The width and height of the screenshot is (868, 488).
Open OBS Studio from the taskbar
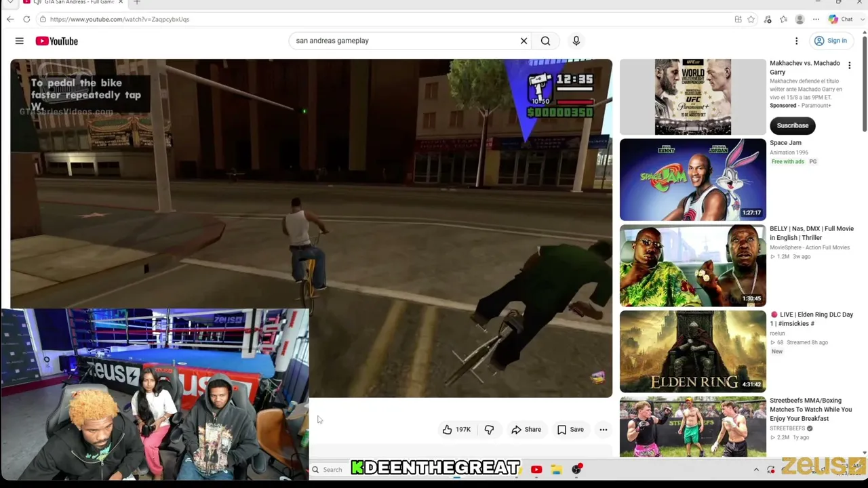coord(576,469)
